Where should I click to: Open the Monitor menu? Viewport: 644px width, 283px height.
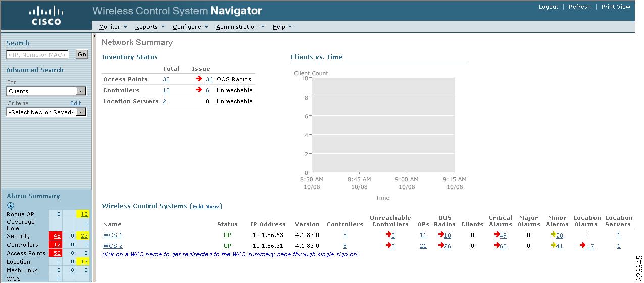(113, 27)
